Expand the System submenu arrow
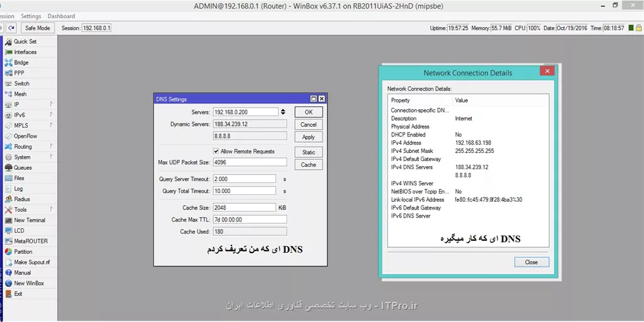Image resolution: width=644 pixels, height=322 pixels. pyautogui.click(x=52, y=157)
